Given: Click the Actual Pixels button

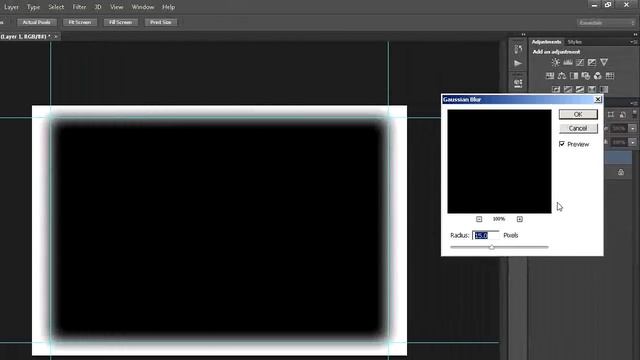Looking at the screenshot, I should 37,22.
